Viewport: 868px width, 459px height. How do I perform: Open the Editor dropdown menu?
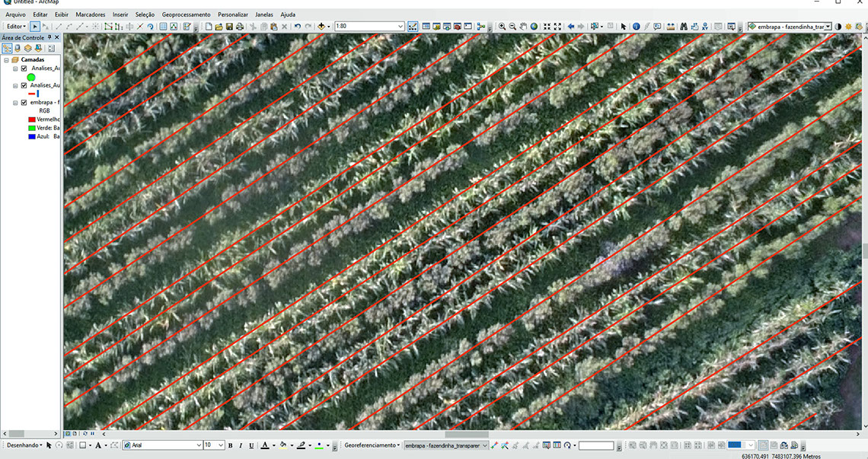(x=16, y=27)
